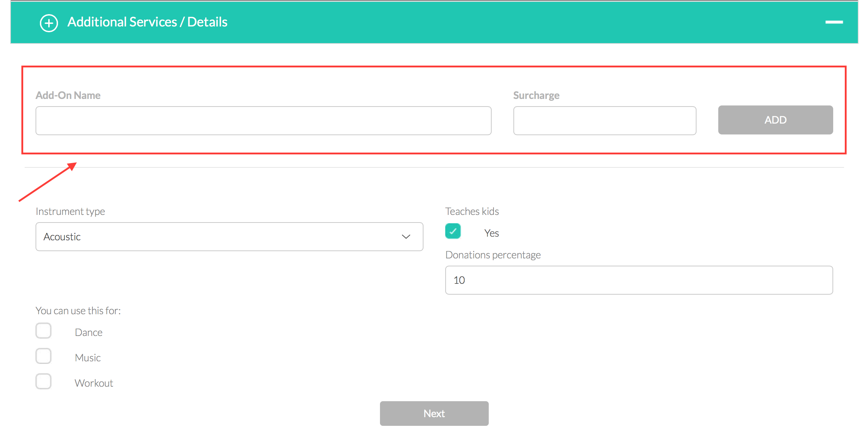Check the Dance checkbox
Viewport: 868px width, 432px height.
click(44, 331)
